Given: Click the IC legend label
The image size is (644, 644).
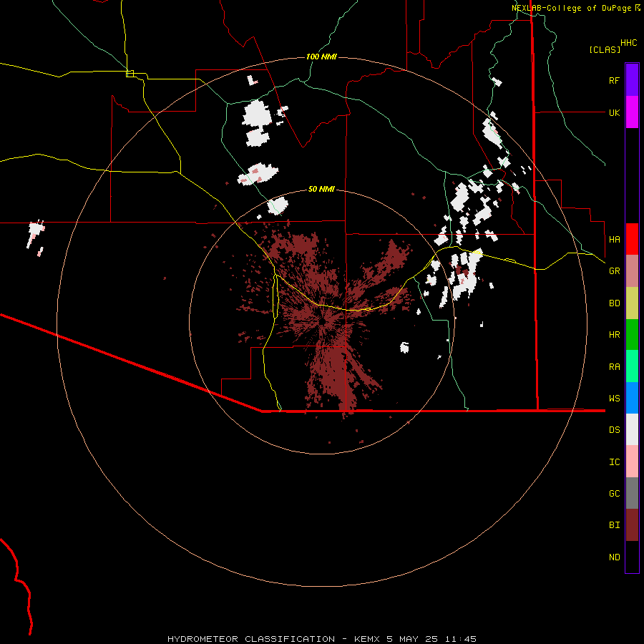Looking at the screenshot, I should tap(614, 462).
